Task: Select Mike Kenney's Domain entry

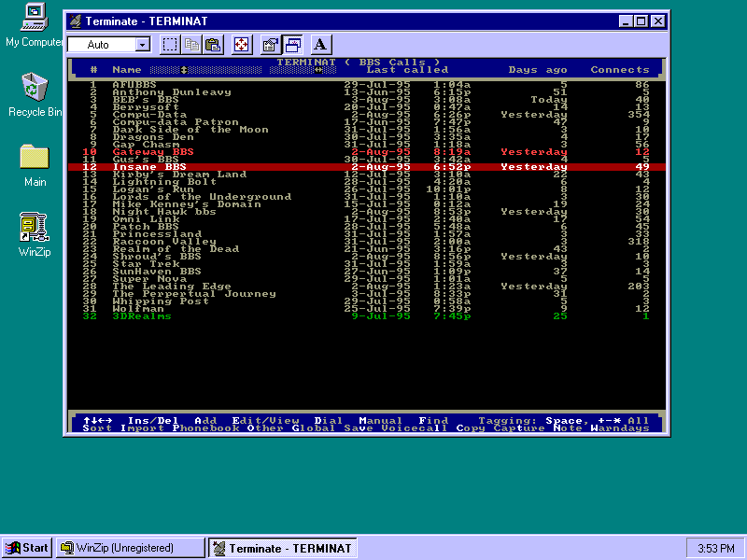Action: point(367,204)
